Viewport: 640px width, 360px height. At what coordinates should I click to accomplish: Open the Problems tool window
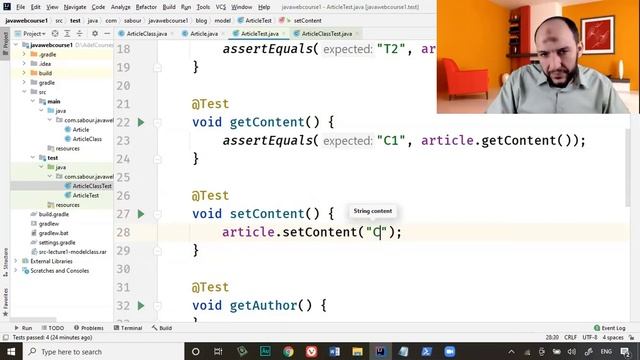tap(89, 328)
